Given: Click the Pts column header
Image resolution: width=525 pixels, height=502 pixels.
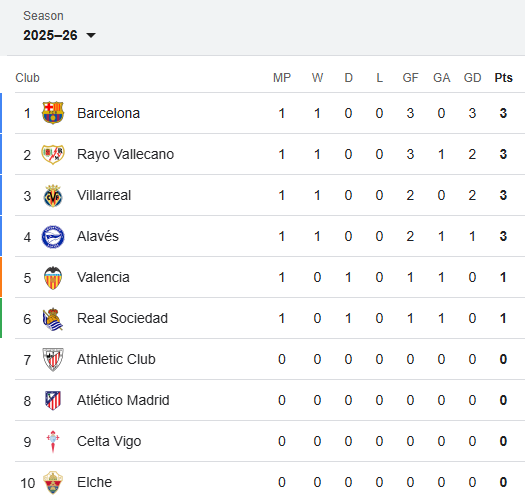Looking at the screenshot, I should click(x=503, y=78).
